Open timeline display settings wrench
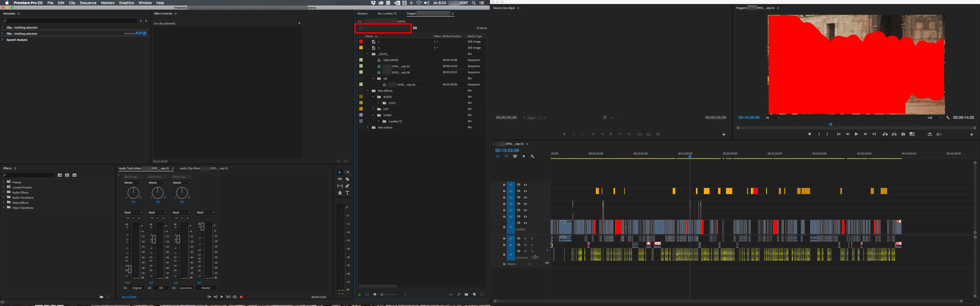 [532, 156]
